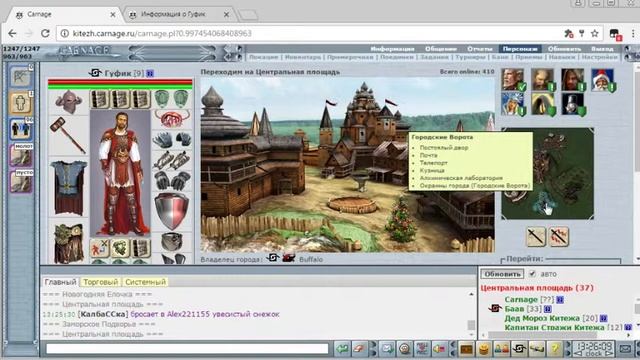Open the two-figures sidebar icon
This screenshot has height=360, width=640.
click(20, 129)
